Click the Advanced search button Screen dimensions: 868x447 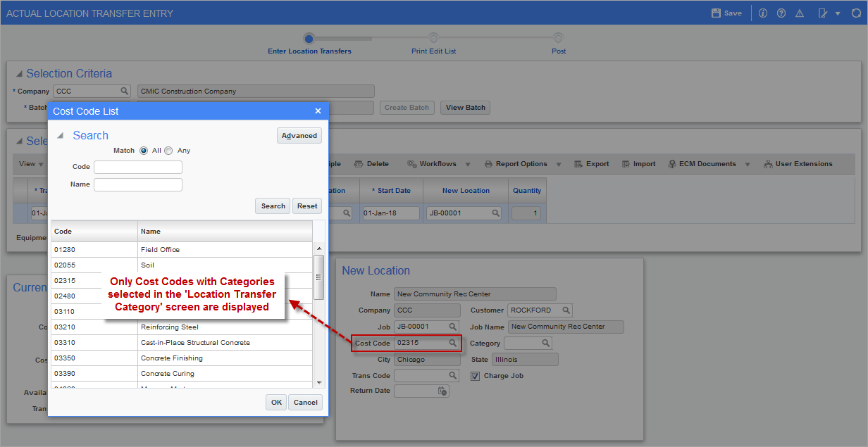click(x=299, y=136)
